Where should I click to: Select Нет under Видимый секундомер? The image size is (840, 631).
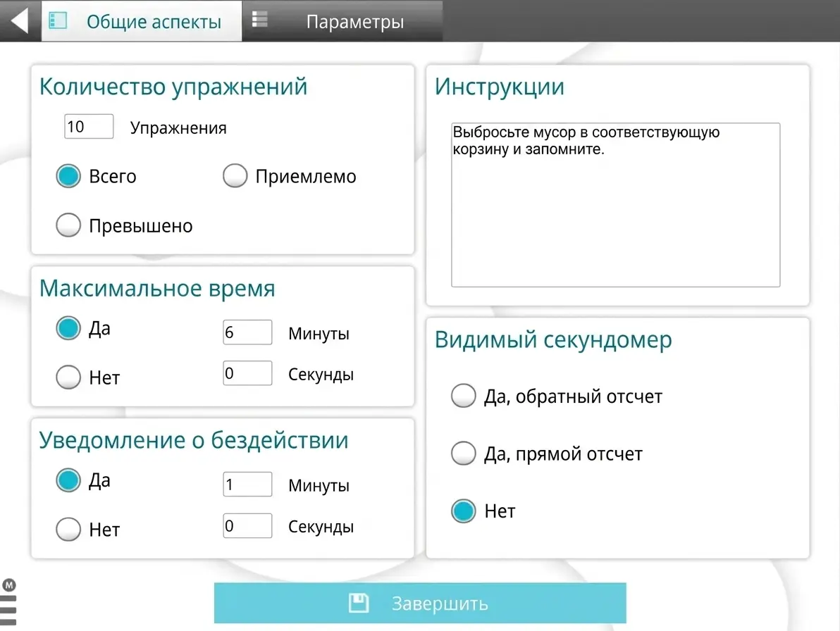click(464, 511)
